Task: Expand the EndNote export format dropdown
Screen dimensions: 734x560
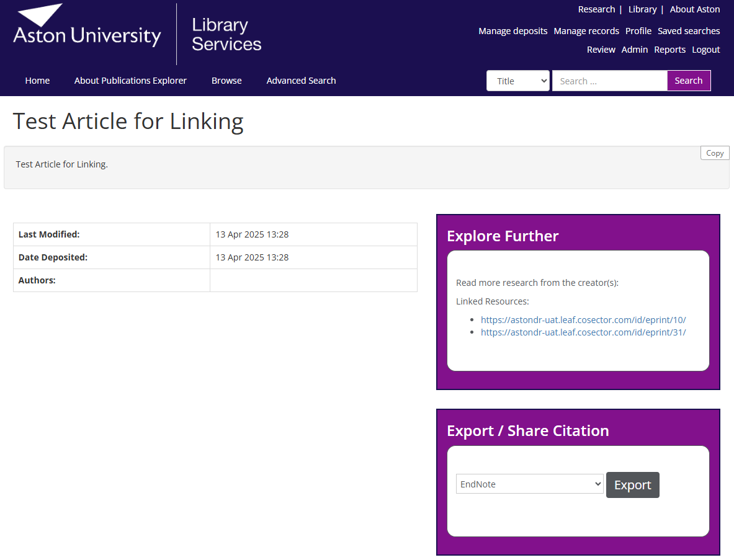Action: [x=529, y=484]
